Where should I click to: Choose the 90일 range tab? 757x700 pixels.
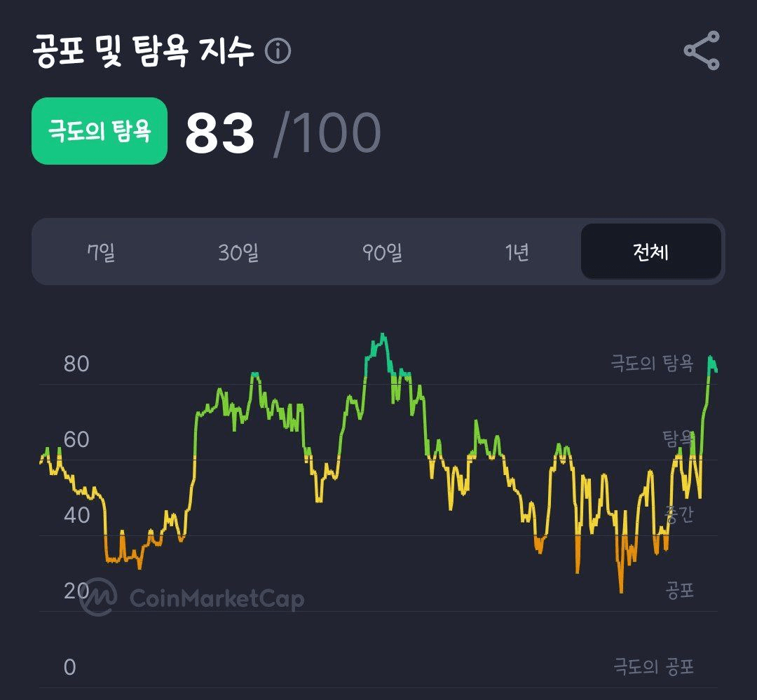[383, 252]
